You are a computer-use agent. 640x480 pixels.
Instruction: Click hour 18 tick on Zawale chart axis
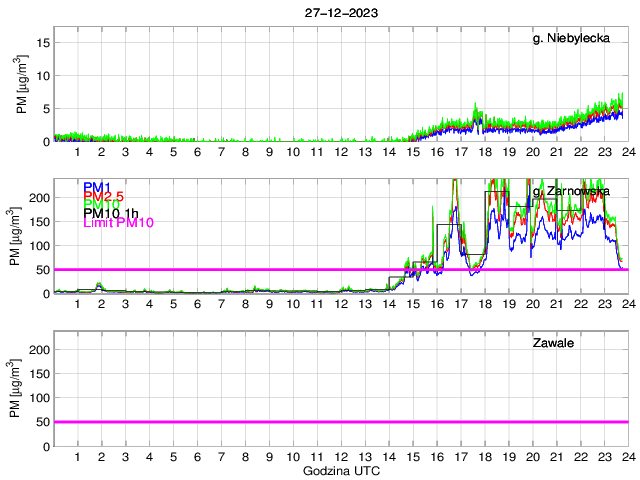tap(484, 457)
